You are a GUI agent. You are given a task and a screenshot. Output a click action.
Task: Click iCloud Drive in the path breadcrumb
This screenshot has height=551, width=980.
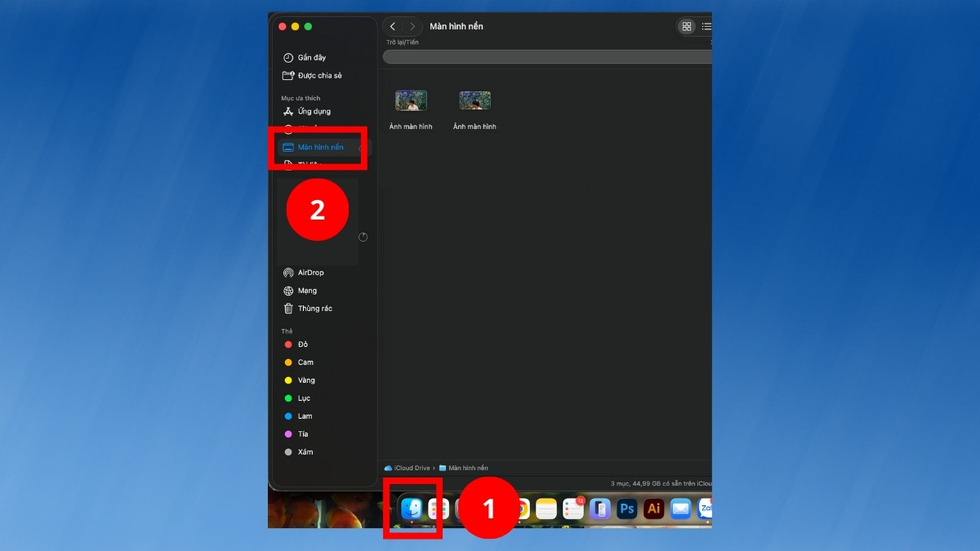tap(412, 468)
